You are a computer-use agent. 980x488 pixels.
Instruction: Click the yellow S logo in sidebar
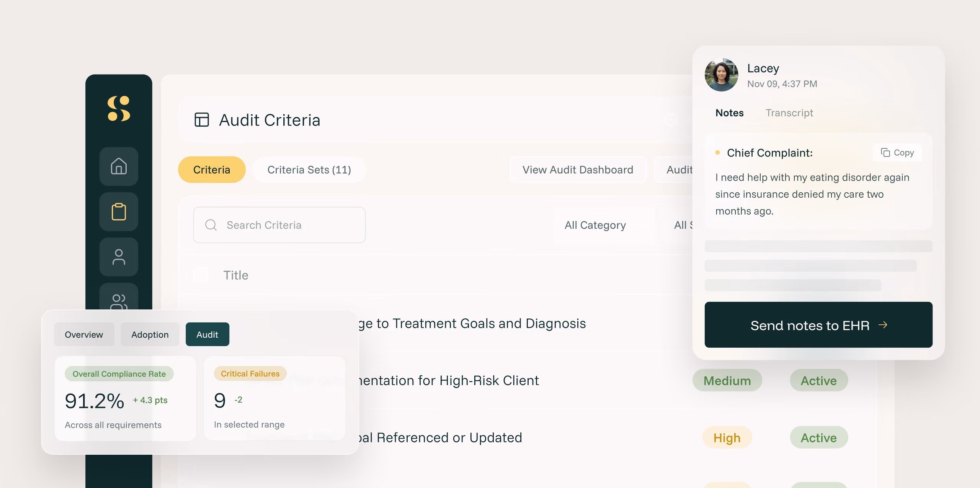(119, 109)
